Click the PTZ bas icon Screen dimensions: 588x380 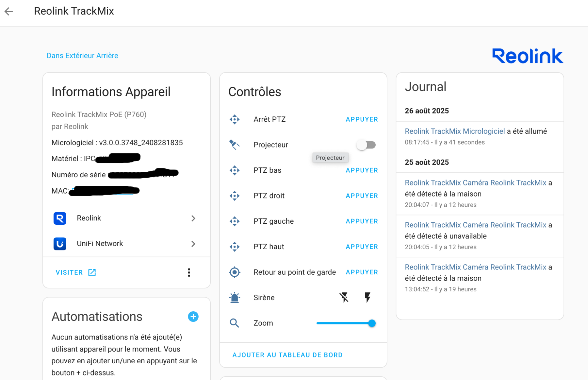point(235,170)
